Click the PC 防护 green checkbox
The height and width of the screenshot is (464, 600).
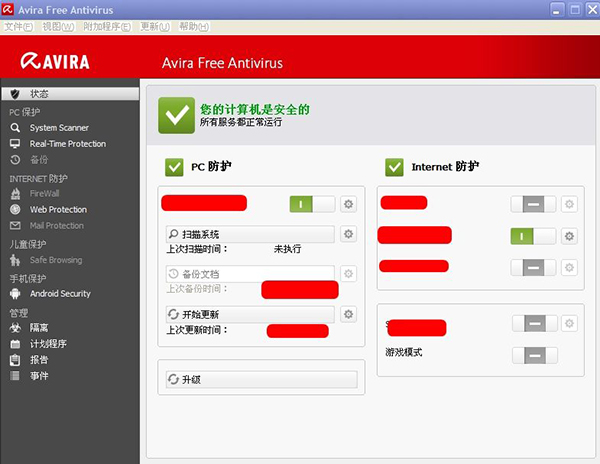pos(174,167)
